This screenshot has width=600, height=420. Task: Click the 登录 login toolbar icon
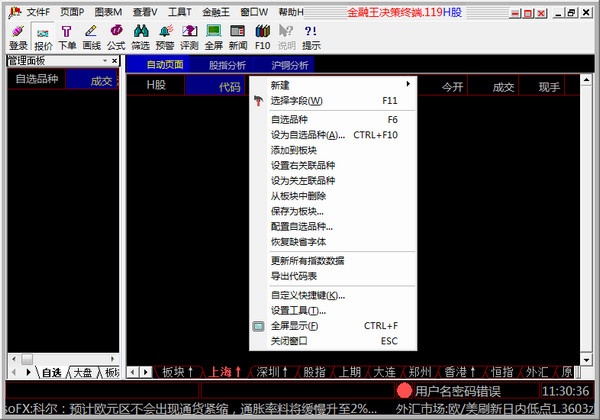(18, 37)
